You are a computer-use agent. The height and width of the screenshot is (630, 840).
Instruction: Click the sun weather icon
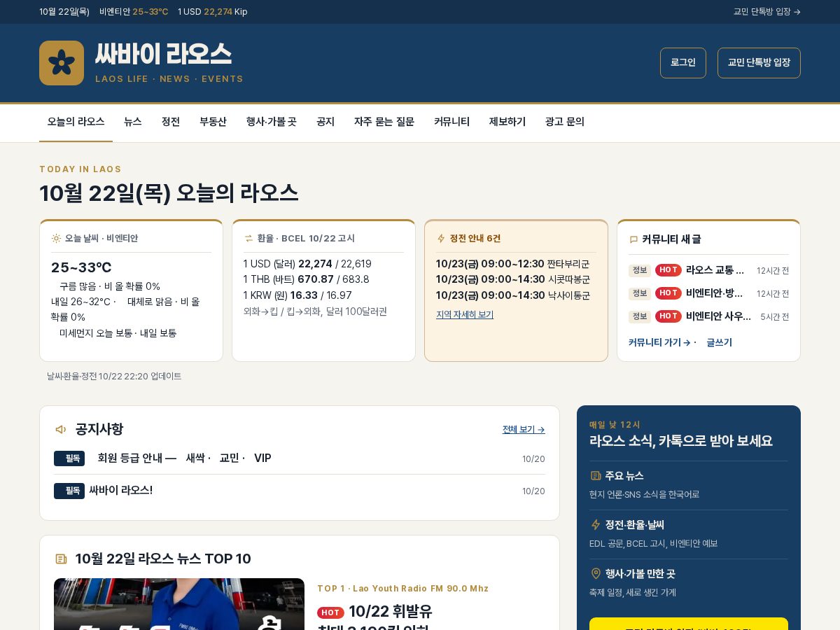pos(56,239)
